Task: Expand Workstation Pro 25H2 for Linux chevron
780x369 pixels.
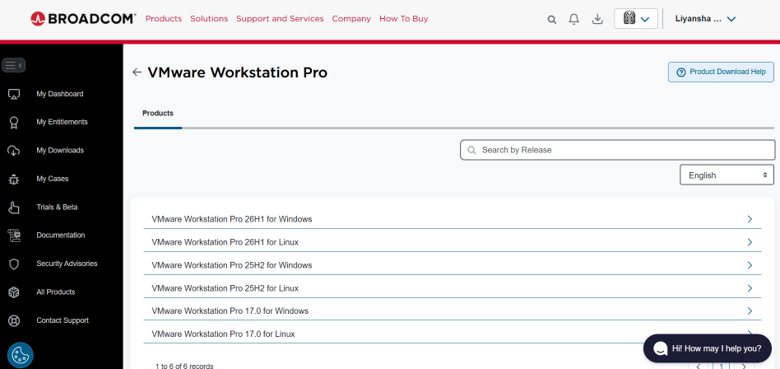Action: point(750,288)
